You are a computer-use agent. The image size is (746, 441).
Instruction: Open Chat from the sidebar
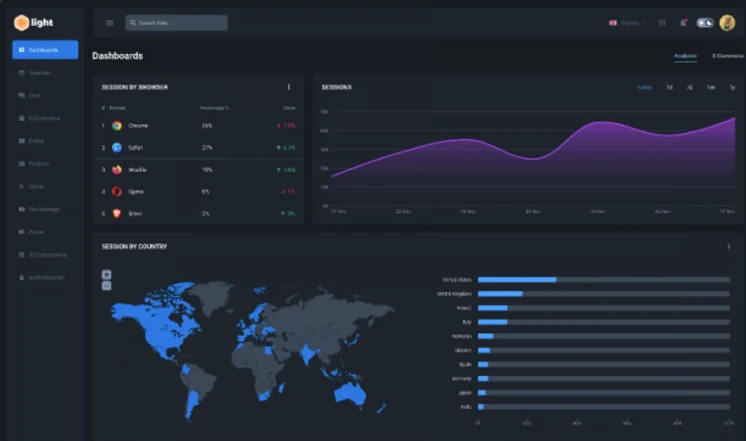coord(34,95)
